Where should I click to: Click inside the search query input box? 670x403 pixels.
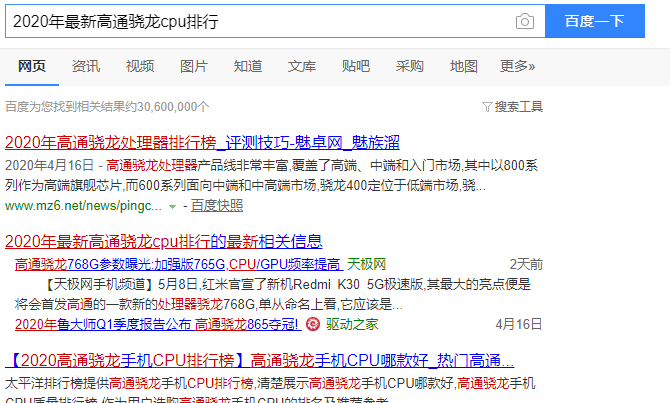coord(260,21)
